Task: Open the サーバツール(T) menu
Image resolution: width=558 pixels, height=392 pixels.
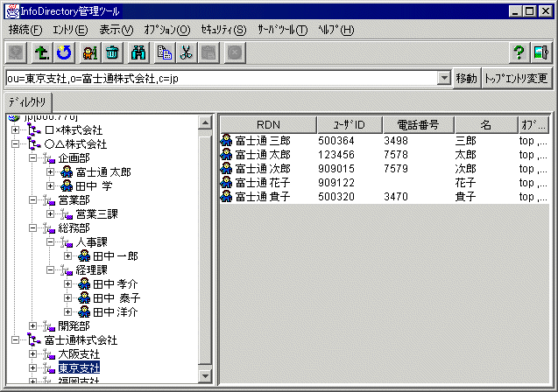Action: point(283,30)
